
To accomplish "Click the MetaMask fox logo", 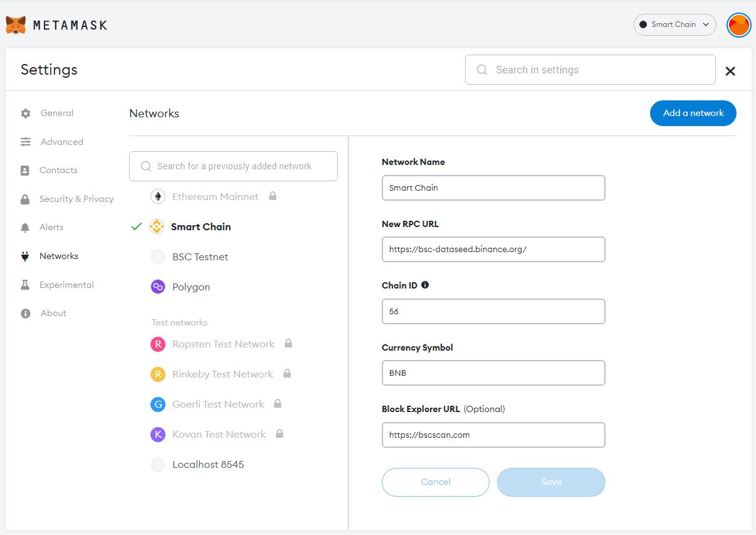I will click(x=16, y=25).
